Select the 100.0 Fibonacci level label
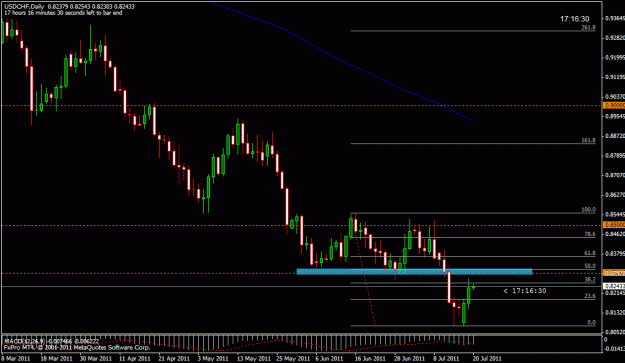Viewport: 625px width, 363px height. coord(588,210)
